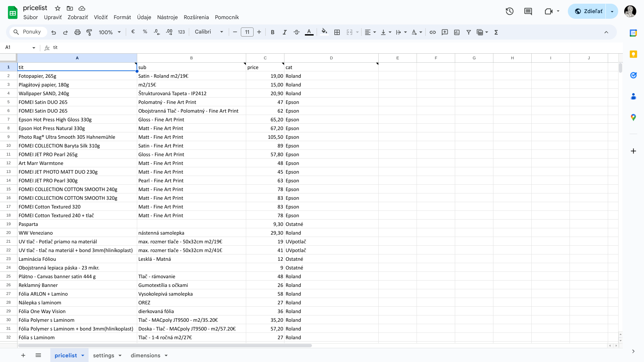This screenshot has width=644, height=362.
Task: Star the pricelist document
Action: [x=58, y=8]
